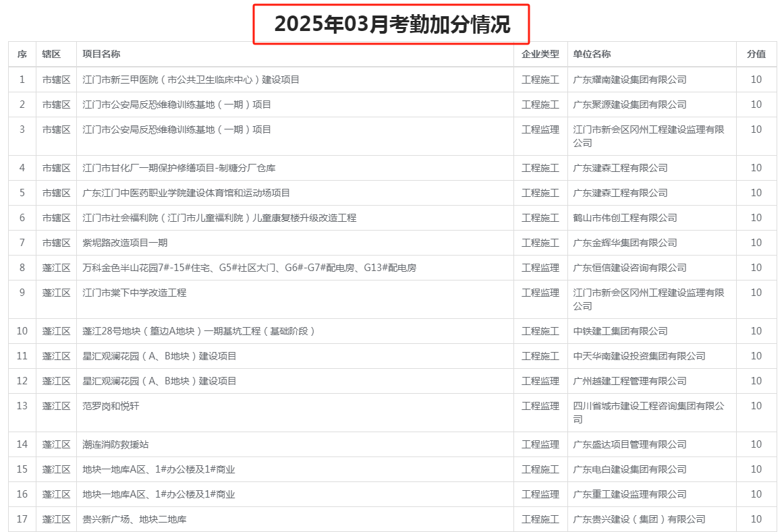Click the "辖区" column header
Viewport: 784px width, 532px height.
pyautogui.click(x=51, y=54)
